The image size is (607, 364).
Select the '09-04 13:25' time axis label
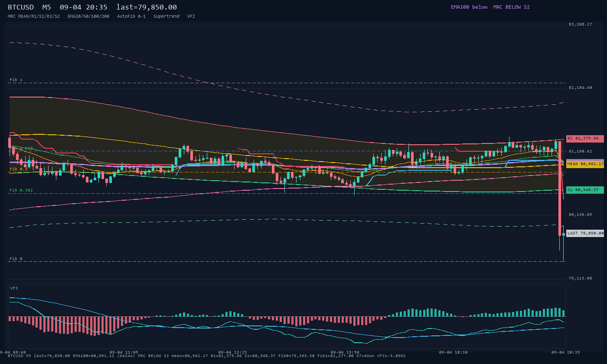[x=233, y=353]
